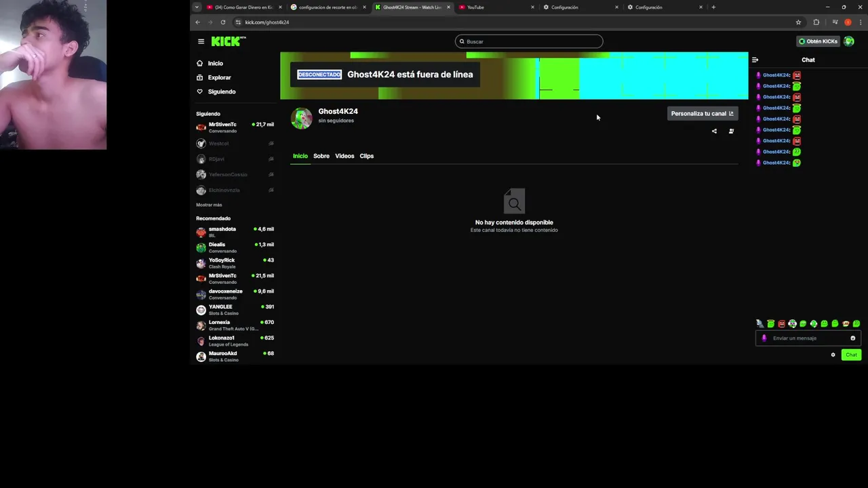
Task: Click Personaliza tu canal button
Action: point(703,114)
